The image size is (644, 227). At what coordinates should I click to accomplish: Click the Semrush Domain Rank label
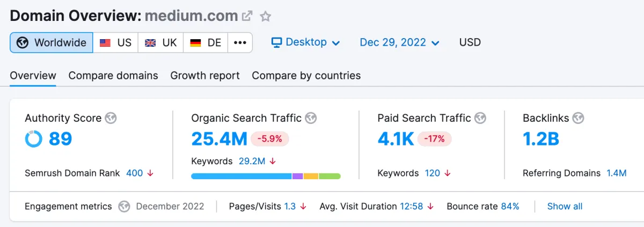click(x=73, y=173)
